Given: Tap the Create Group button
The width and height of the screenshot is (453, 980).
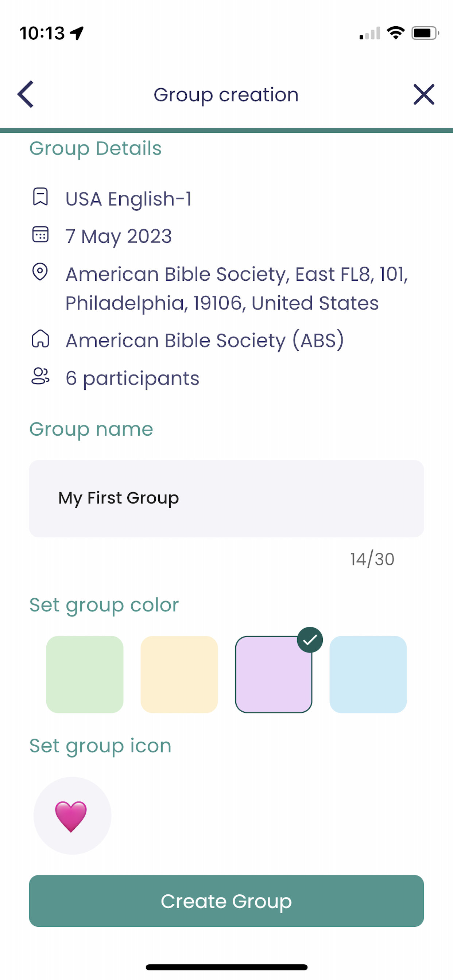Looking at the screenshot, I should pyautogui.click(x=226, y=901).
